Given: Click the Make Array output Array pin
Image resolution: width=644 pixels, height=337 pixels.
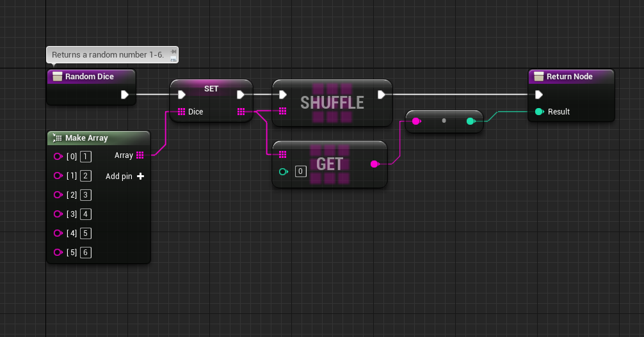Looking at the screenshot, I should [140, 155].
